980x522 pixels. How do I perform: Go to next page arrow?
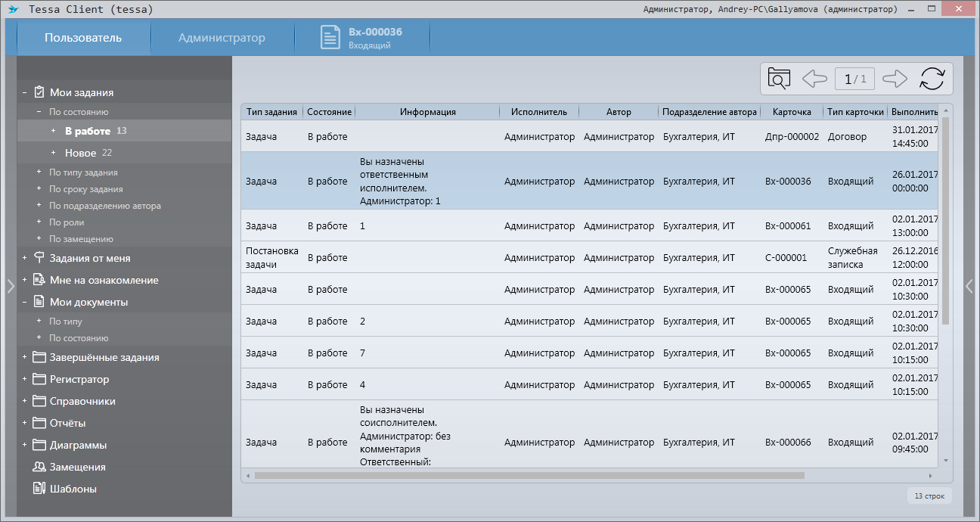point(895,79)
